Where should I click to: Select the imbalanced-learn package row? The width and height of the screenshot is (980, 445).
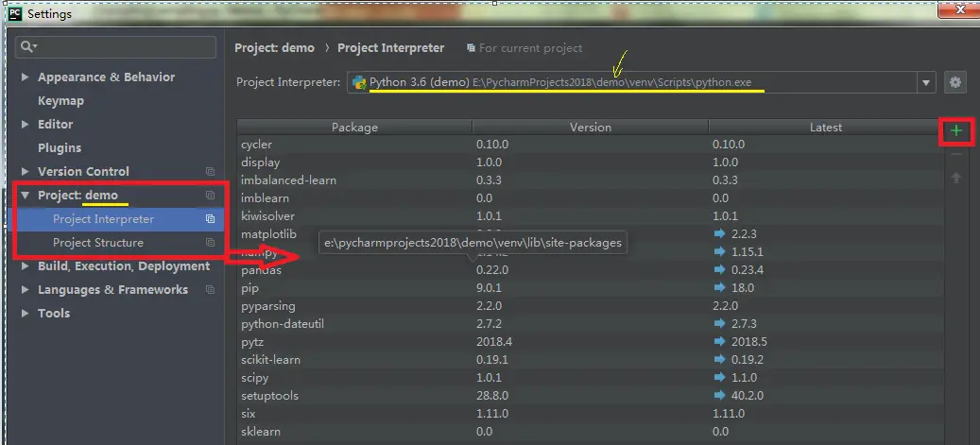point(590,180)
